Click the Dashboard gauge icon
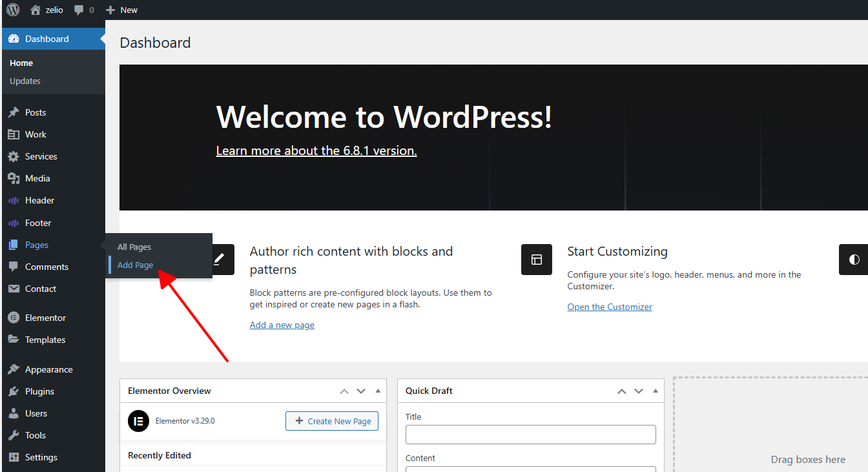Image resolution: width=868 pixels, height=472 pixels. (14, 39)
